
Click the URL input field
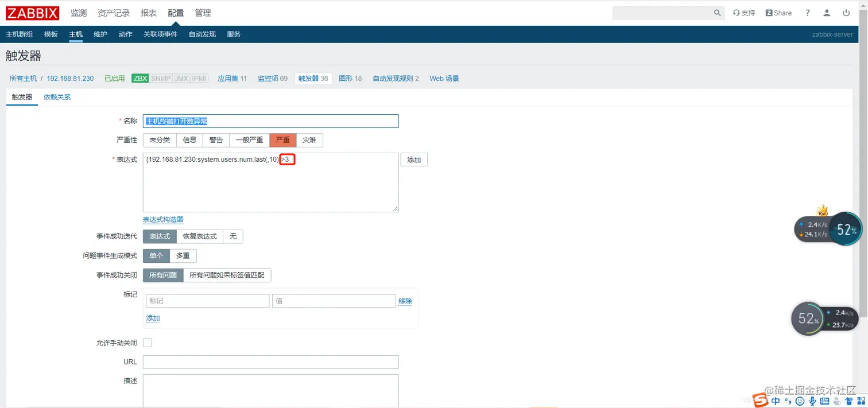point(270,362)
